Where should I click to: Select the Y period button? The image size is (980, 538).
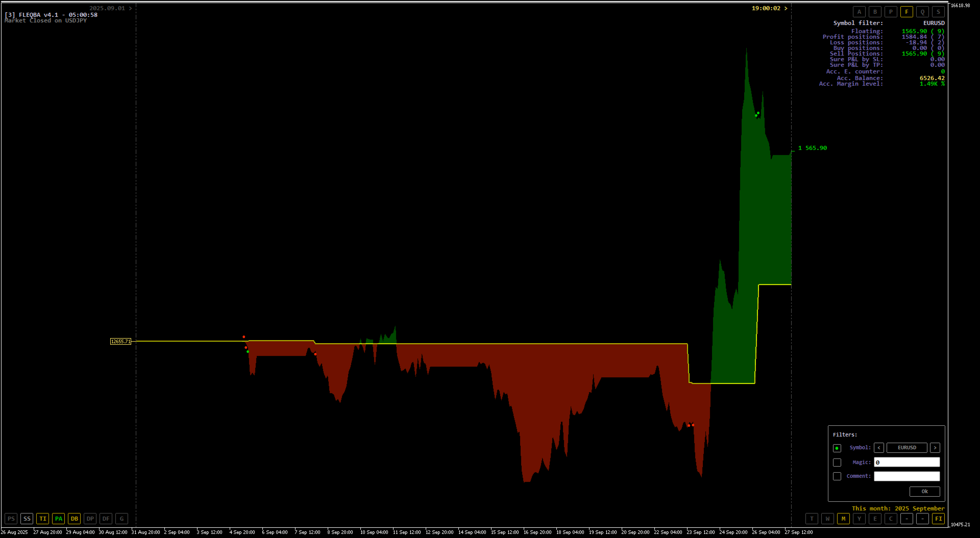pos(860,519)
